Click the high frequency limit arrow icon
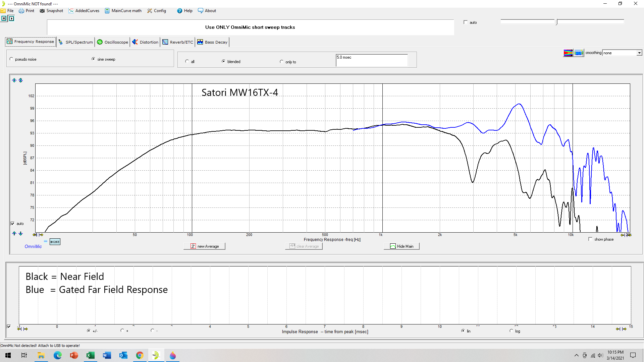Viewport: 644px width, 362px height. click(623, 235)
